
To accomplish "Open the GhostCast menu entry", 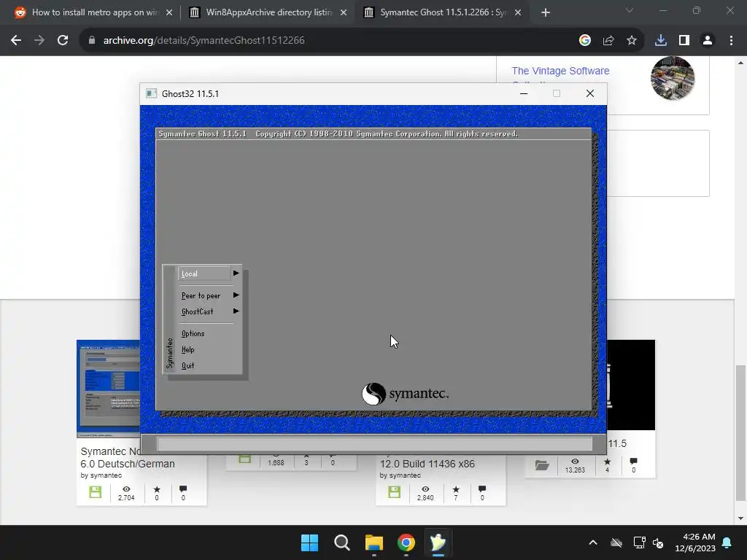I will coord(197,311).
